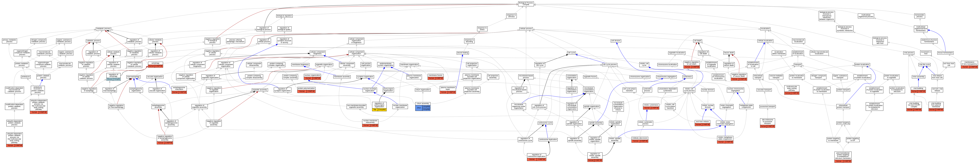Select the 'negative regulation of neuron death' node
Viewport: 980px width, 164px height.
pyautogui.click(x=739, y=77)
